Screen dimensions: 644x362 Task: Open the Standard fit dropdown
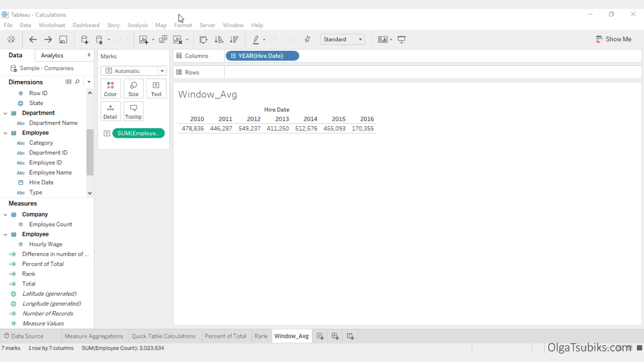(342, 39)
